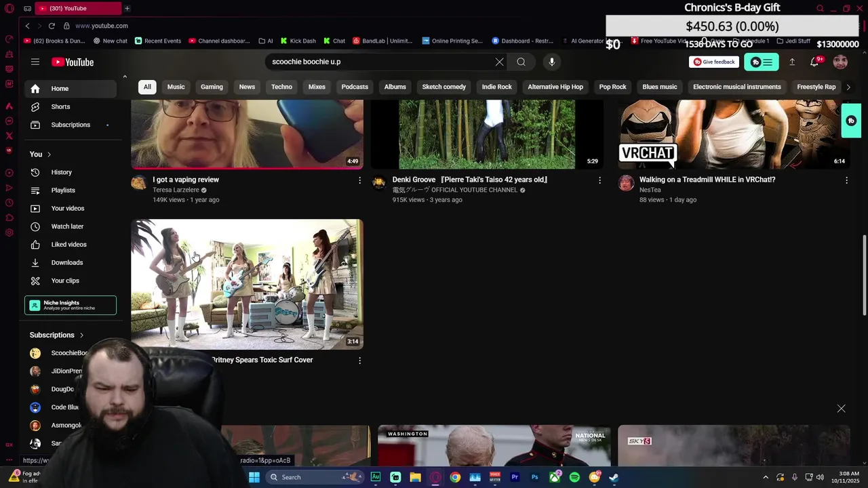This screenshot has height=488, width=868.
Task: Open more options for the Denki Groove video
Action: (599, 180)
